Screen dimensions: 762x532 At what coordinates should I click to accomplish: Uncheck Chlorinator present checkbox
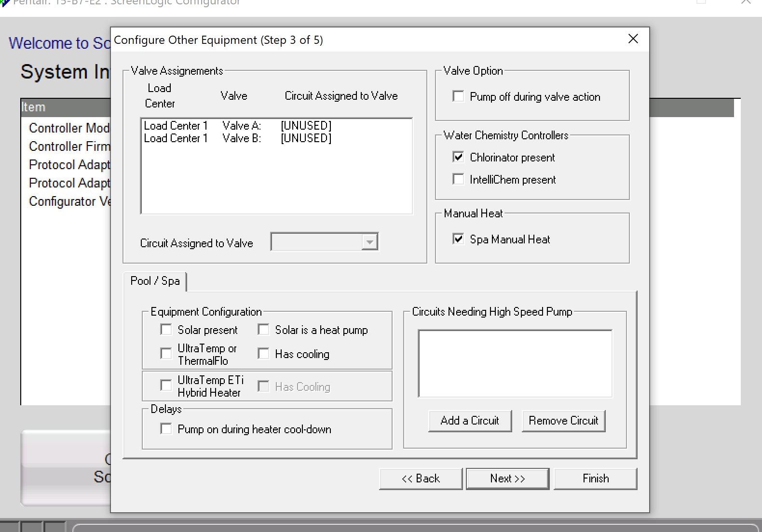[458, 157]
